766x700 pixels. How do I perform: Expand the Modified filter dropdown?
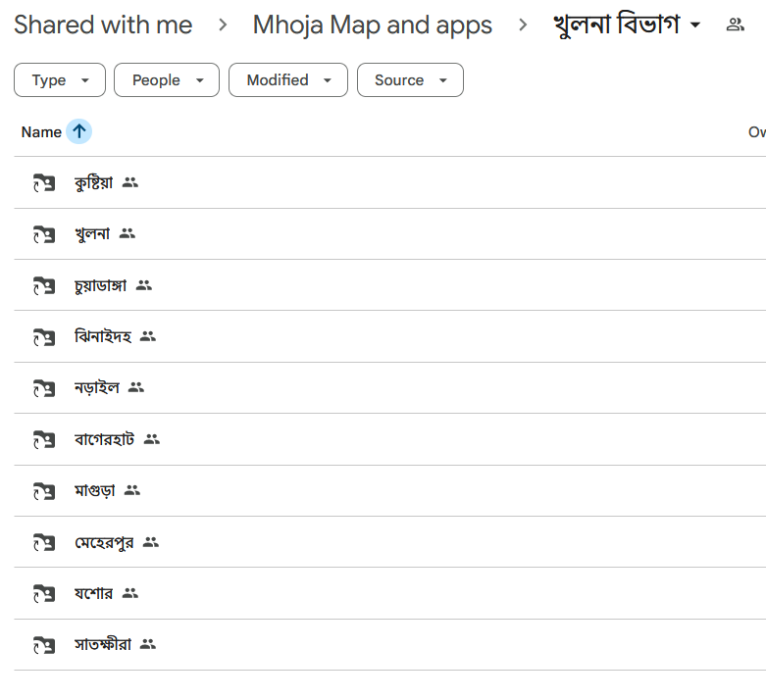288,80
